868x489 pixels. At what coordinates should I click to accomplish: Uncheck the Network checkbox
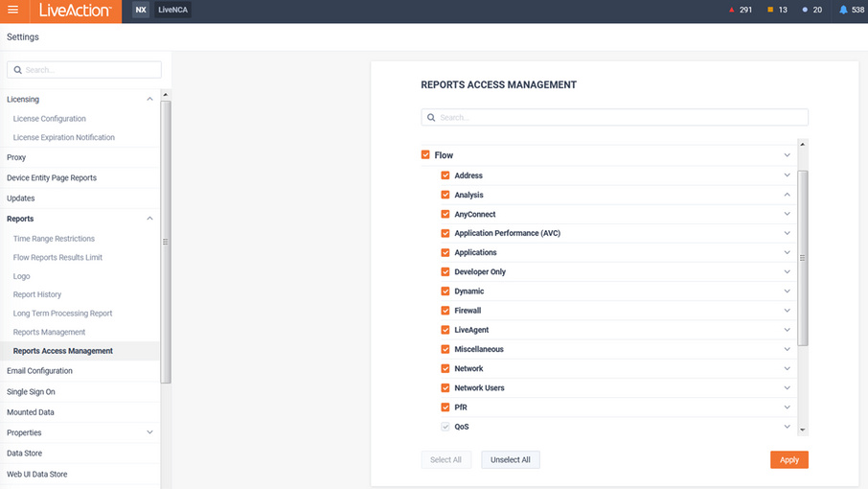click(x=445, y=368)
